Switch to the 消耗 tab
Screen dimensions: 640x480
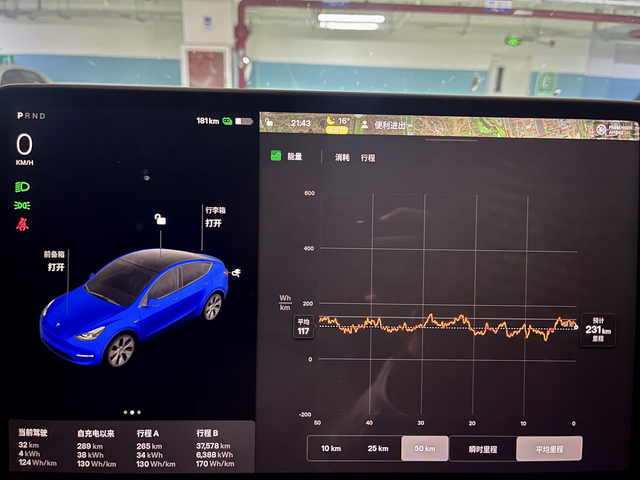click(342, 158)
